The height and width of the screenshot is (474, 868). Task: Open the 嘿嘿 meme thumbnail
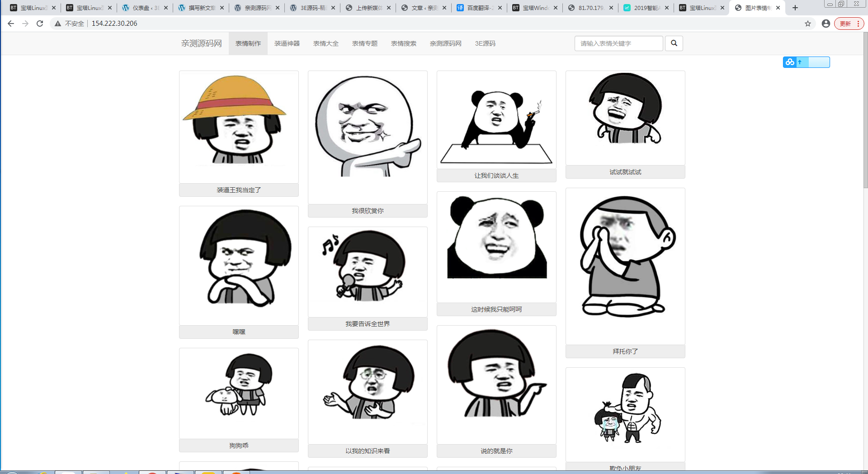tap(239, 265)
